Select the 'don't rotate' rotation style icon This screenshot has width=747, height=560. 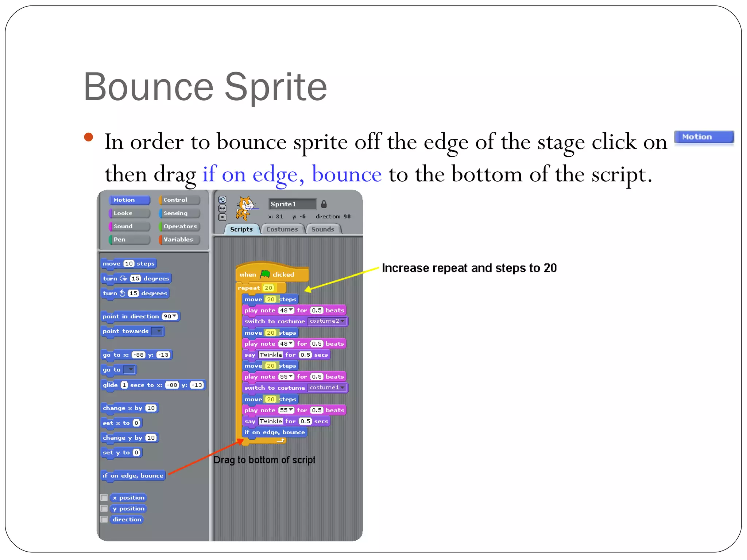[222, 217]
